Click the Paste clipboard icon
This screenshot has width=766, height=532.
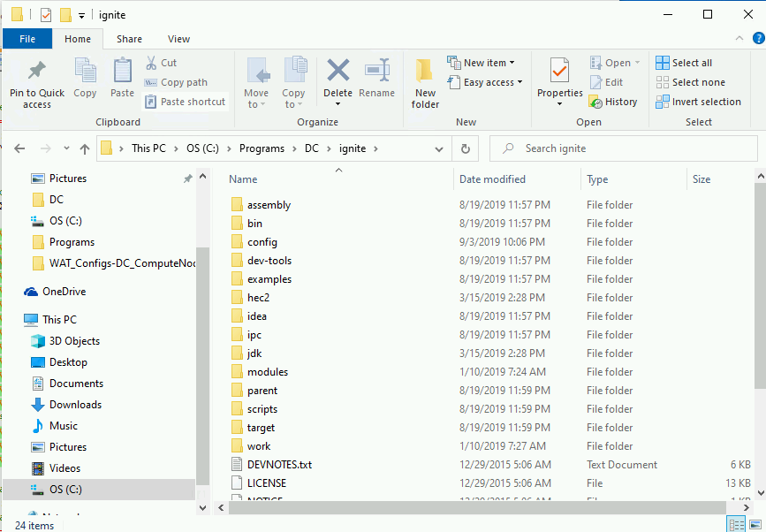pos(123,71)
